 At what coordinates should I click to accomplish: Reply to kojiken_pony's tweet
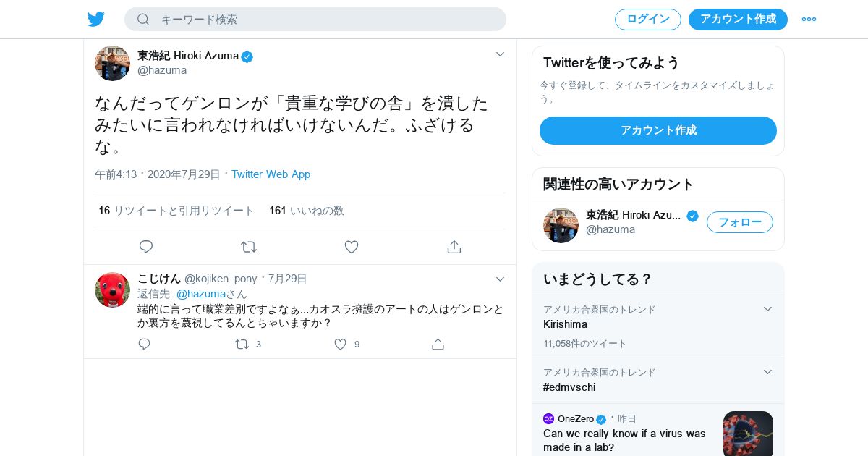pos(145,345)
